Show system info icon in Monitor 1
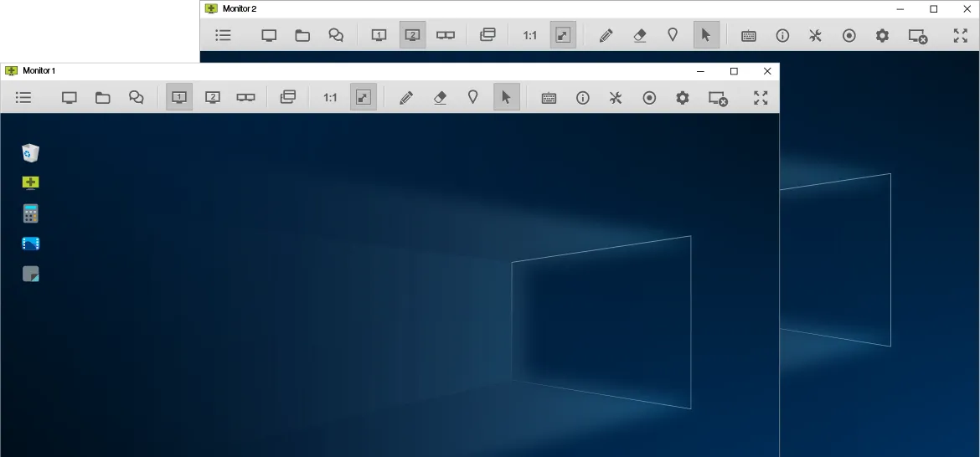Screen dimensions: 980x457 (582, 97)
